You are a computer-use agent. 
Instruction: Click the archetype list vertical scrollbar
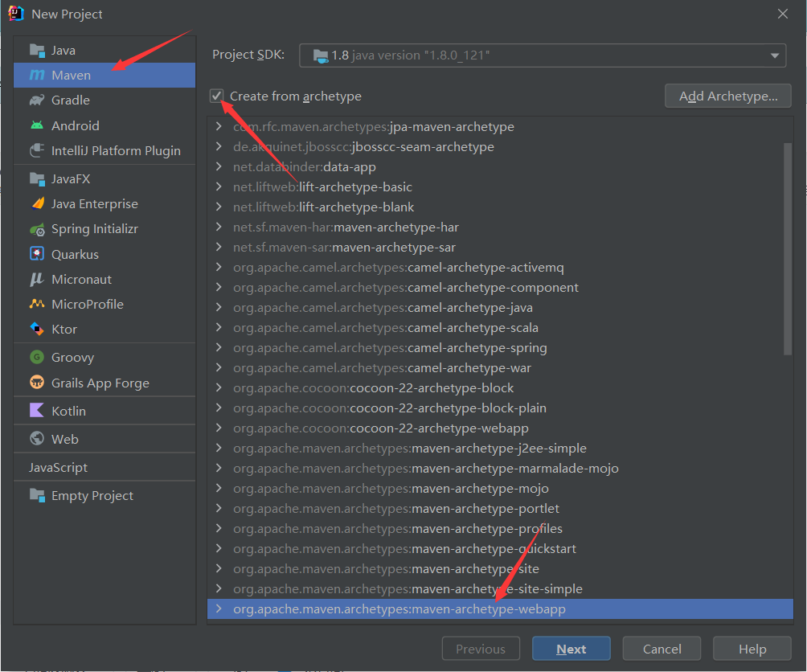coord(788,248)
